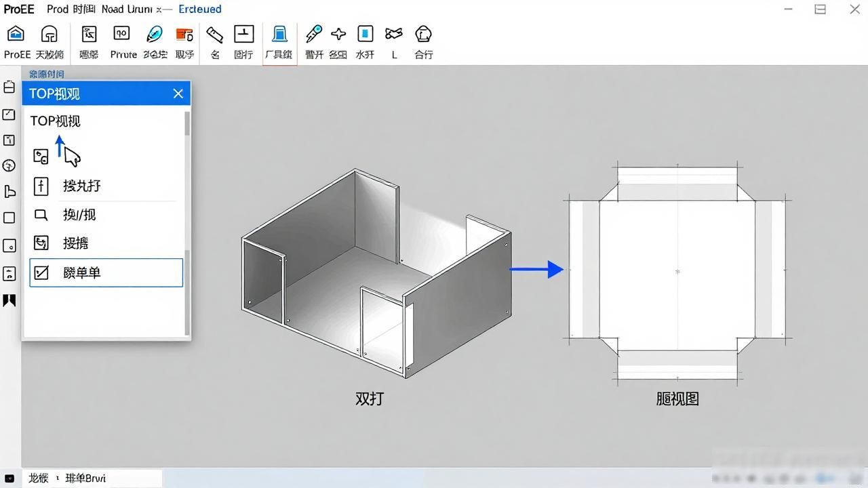
Task: Select the TOP视规 entry in the panel list
Action: [55, 121]
